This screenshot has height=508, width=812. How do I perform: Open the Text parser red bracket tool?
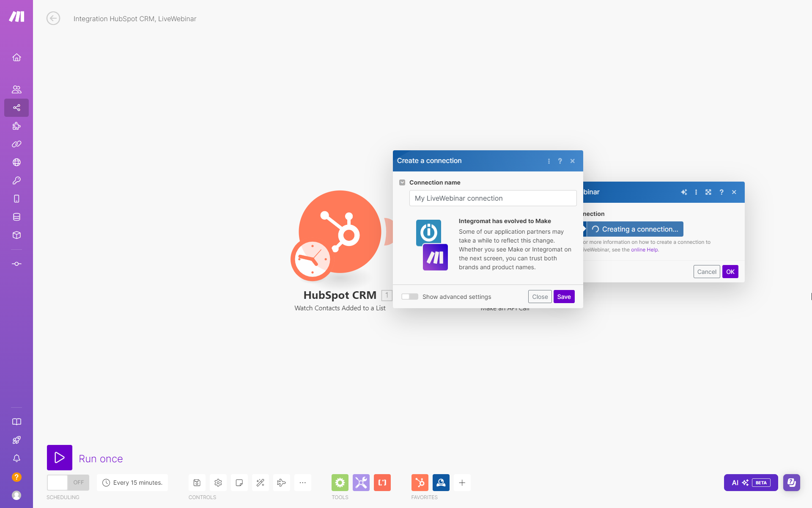click(382, 483)
